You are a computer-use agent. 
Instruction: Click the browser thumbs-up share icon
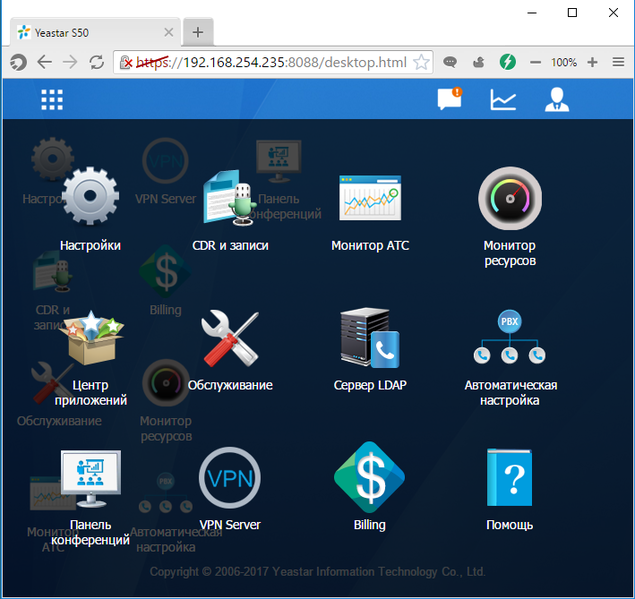point(479,62)
